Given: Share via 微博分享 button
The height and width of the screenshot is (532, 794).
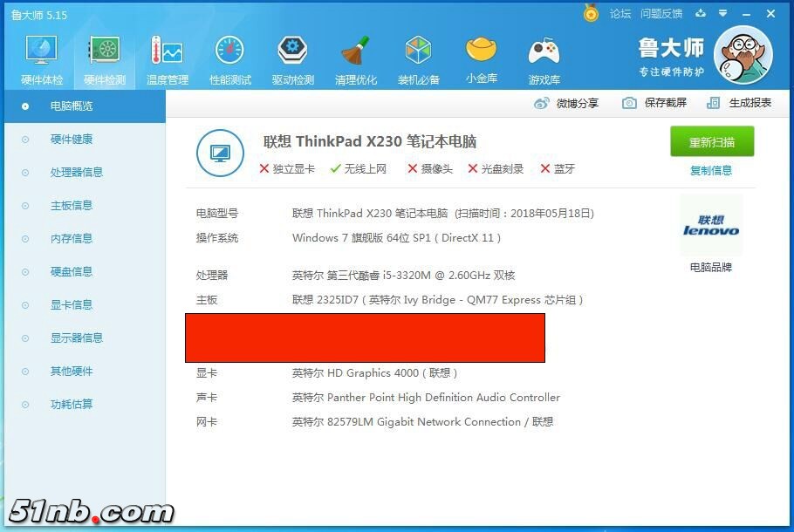Looking at the screenshot, I should click(566, 103).
